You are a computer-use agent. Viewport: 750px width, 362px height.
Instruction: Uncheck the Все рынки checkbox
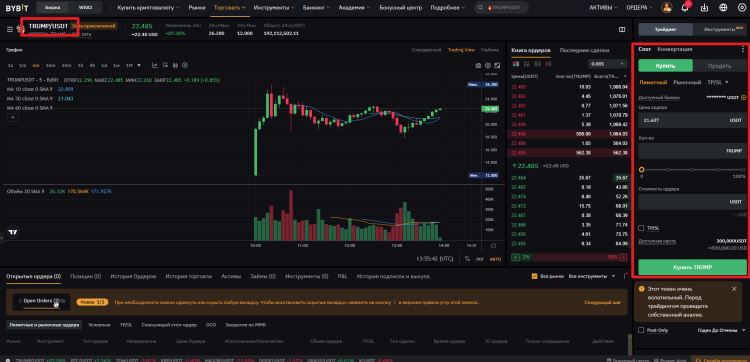click(535, 276)
